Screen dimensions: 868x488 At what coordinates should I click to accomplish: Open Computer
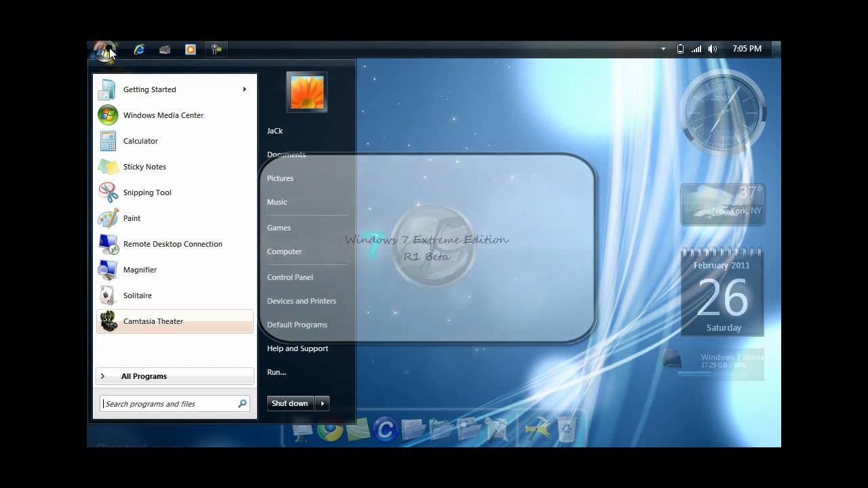pos(284,251)
